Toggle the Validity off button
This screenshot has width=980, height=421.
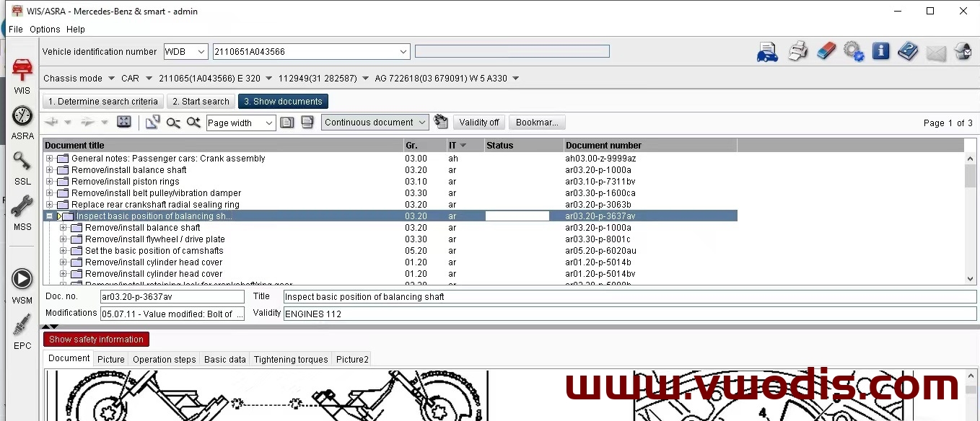[479, 123]
